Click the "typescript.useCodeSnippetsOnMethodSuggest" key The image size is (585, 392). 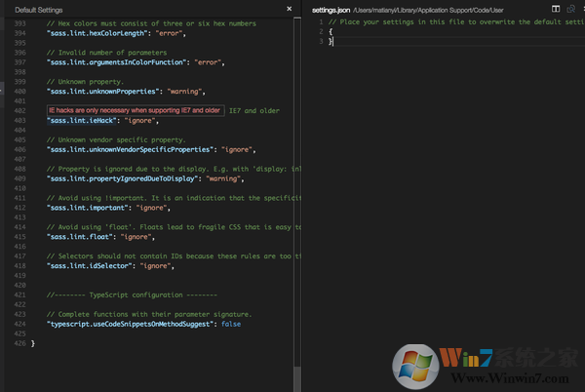click(130, 324)
